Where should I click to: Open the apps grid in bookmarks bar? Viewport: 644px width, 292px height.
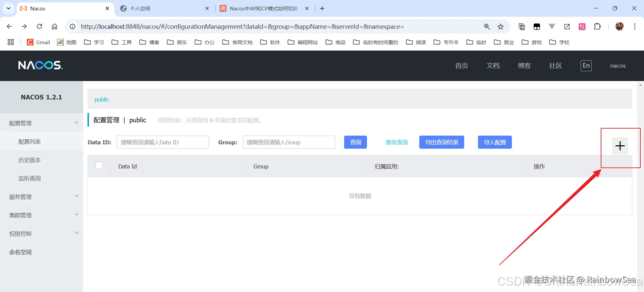[x=11, y=42]
